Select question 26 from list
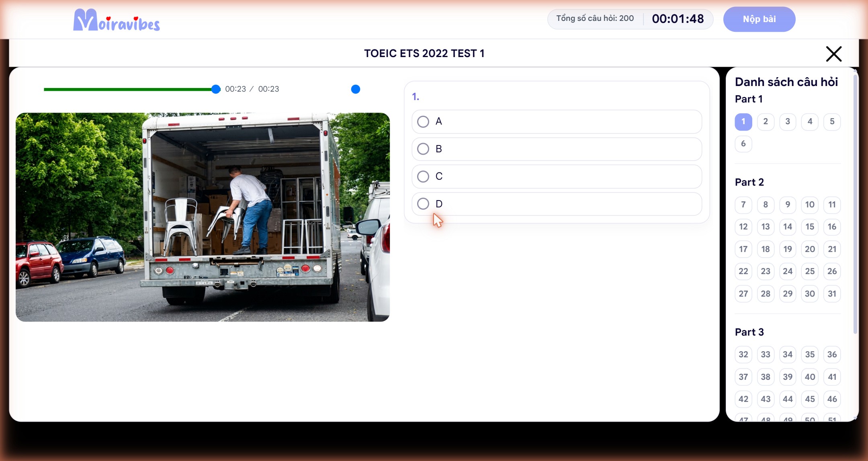 [832, 271]
